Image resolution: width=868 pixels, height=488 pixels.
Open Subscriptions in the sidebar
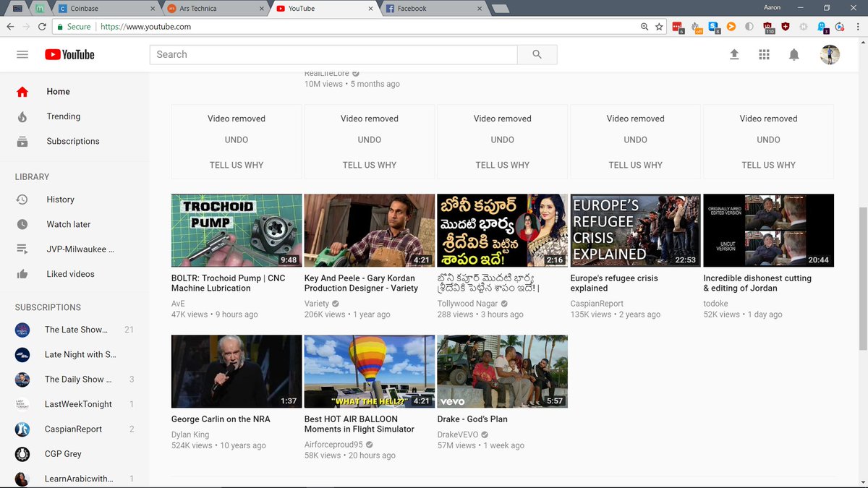point(74,141)
